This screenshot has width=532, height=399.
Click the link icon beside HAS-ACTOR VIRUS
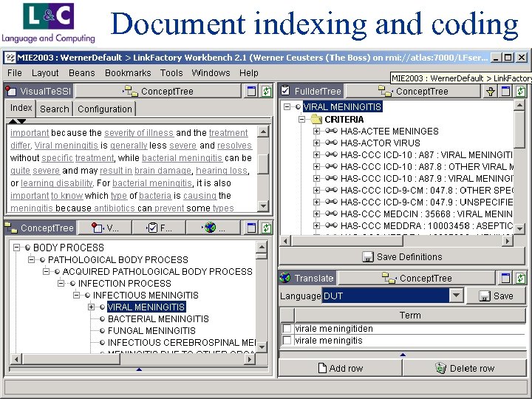click(x=331, y=143)
